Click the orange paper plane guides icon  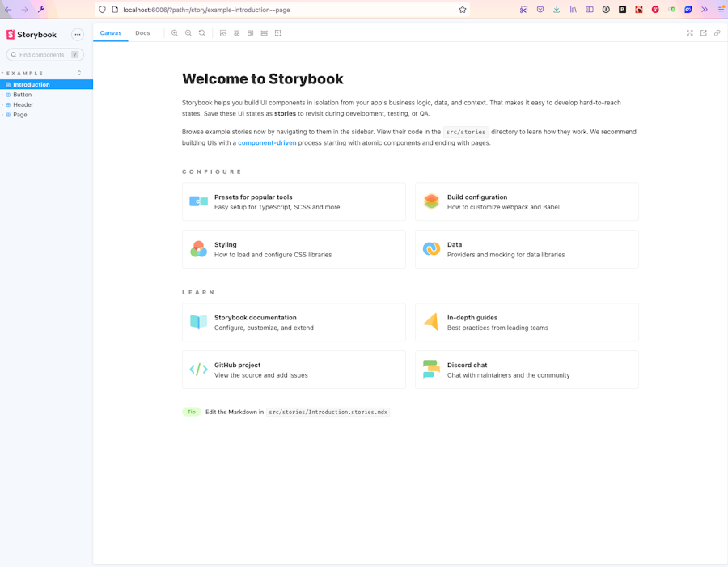(431, 322)
